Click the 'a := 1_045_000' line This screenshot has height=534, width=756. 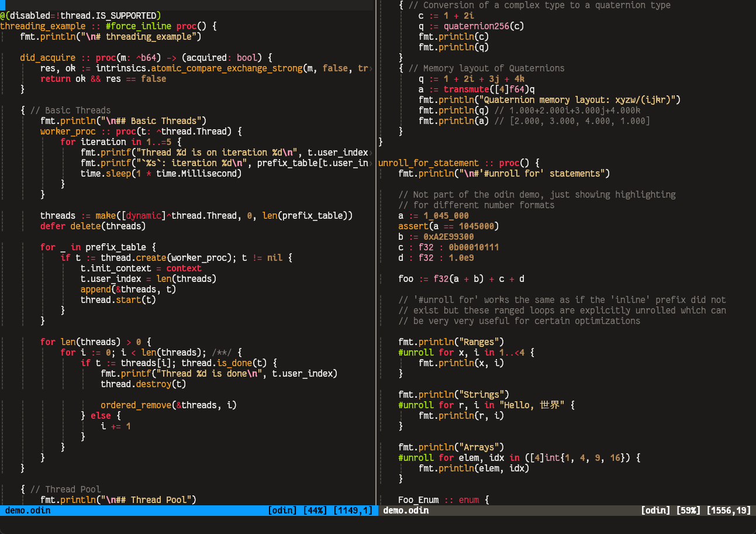(433, 216)
